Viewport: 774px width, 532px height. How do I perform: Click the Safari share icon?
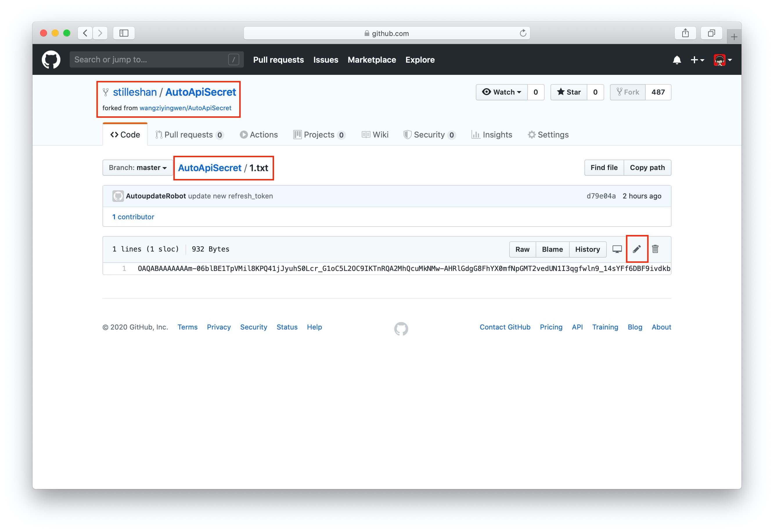pos(685,33)
